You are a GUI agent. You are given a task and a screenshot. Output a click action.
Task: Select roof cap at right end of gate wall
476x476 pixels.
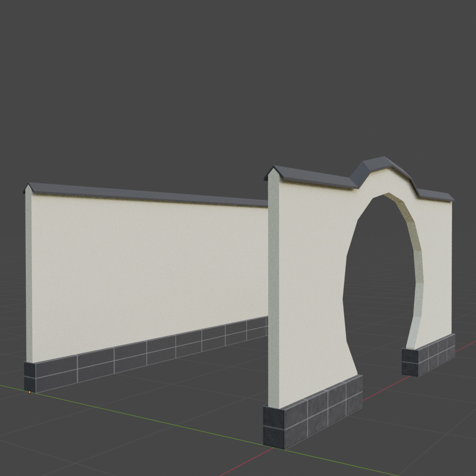pyautogui.click(x=436, y=195)
